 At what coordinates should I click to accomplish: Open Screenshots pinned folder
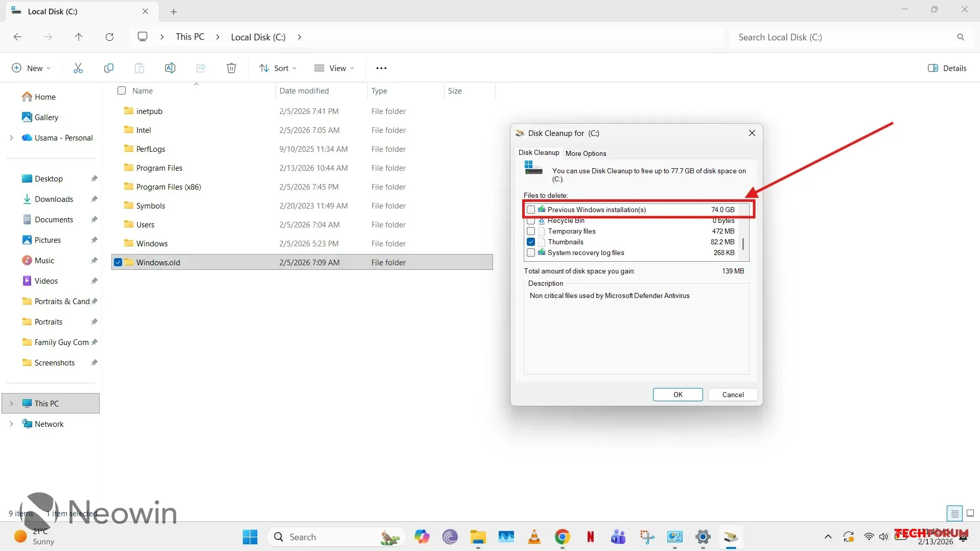[x=54, y=362]
